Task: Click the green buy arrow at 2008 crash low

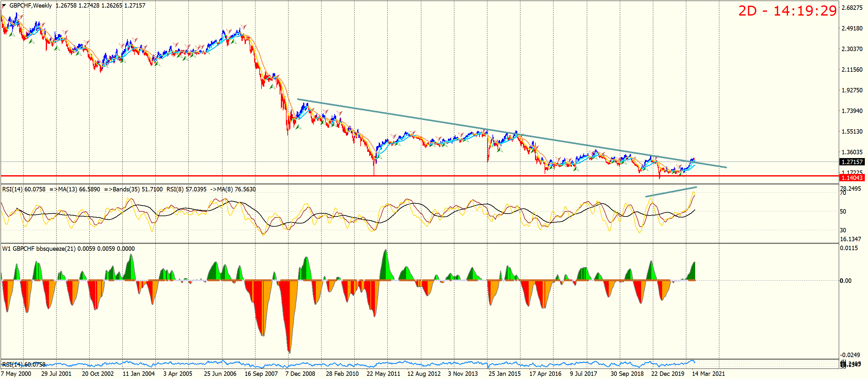Action: 298,127
